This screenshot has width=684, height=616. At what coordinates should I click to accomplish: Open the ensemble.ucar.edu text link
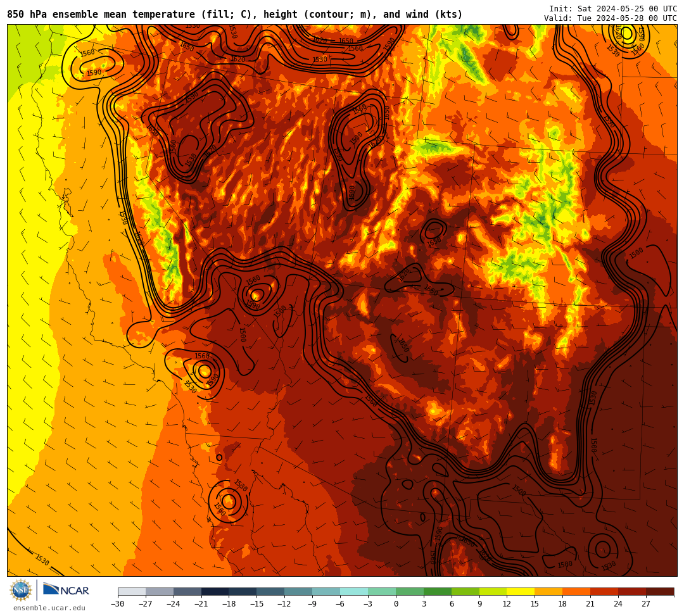coord(49,608)
